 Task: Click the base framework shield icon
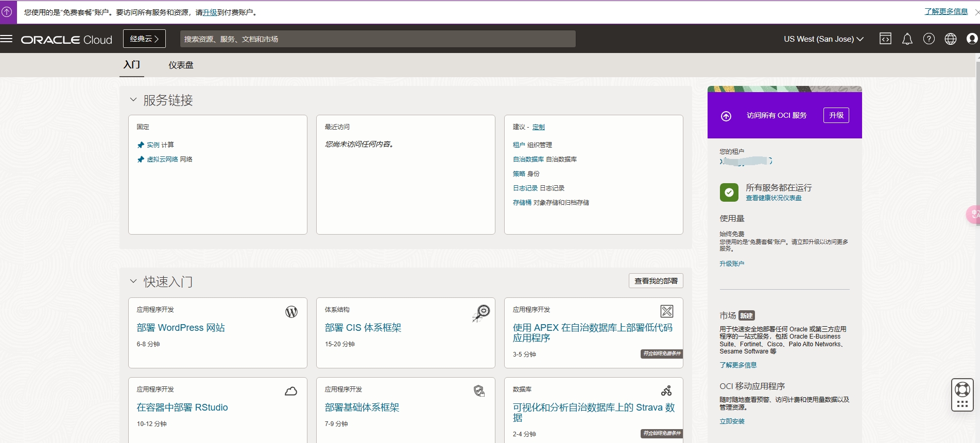(x=479, y=391)
